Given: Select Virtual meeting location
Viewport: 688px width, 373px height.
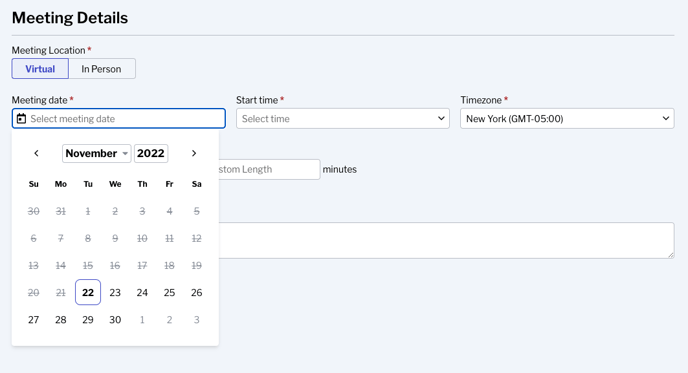Looking at the screenshot, I should (x=40, y=69).
